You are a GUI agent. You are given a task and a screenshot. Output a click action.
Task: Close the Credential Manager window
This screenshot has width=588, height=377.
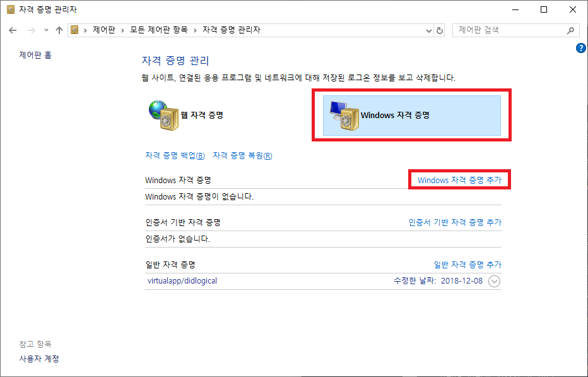tap(573, 9)
